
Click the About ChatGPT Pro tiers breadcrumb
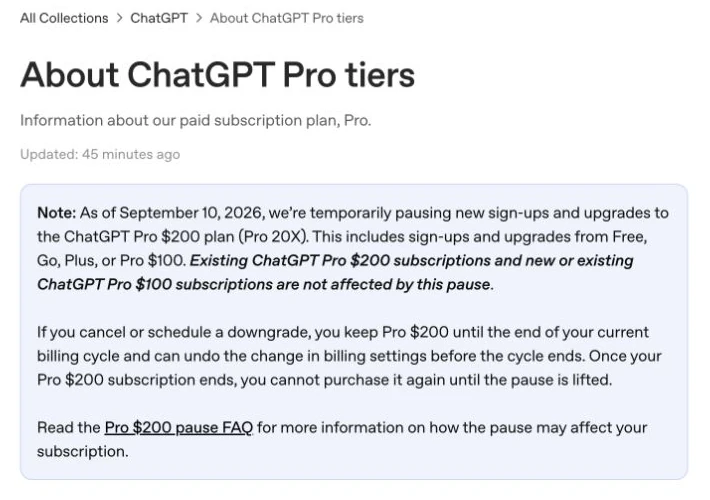[x=287, y=18]
